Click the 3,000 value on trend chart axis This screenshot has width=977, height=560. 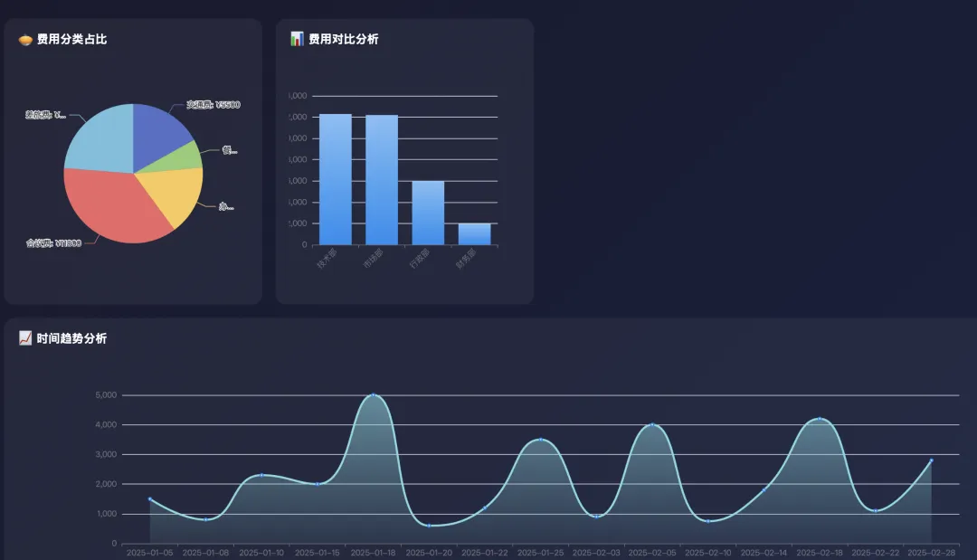coord(106,454)
